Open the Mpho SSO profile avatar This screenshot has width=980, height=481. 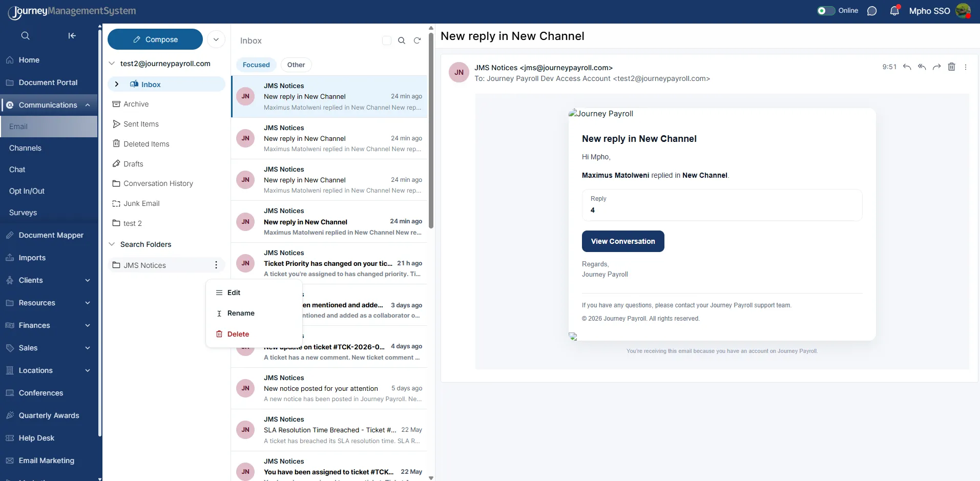tap(963, 11)
